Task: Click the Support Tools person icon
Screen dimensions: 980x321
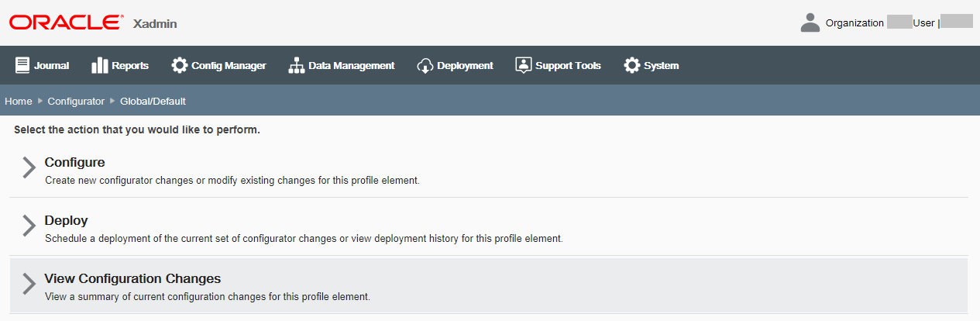Action: tap(524, 65)
